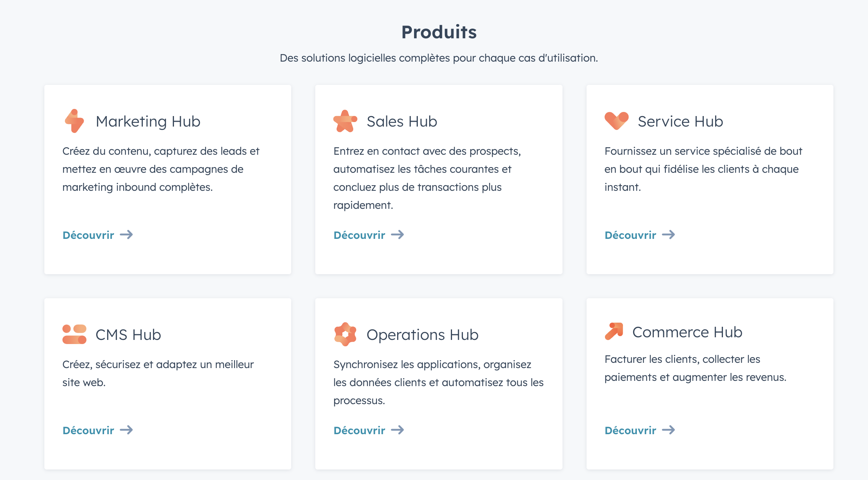Click the CMS Hub icon
Image resolution: width=868 pixels, height=480 pixels.
[74, 334]
